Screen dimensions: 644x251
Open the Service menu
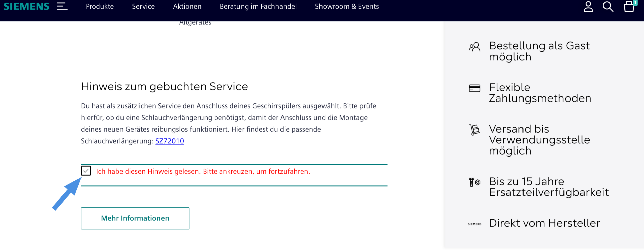pyautogui.click(x=143, y=6)
